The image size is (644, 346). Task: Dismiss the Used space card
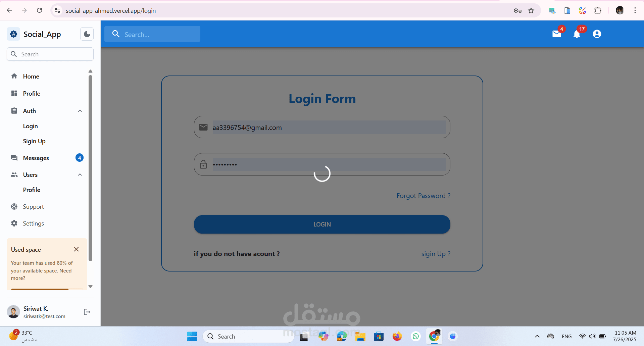point(76,249)
